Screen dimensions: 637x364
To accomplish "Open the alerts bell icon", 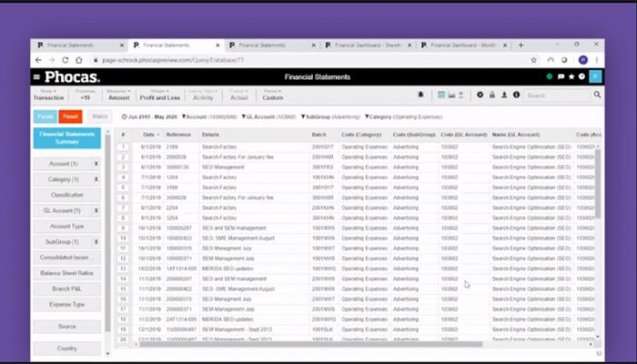I will 420,95.
